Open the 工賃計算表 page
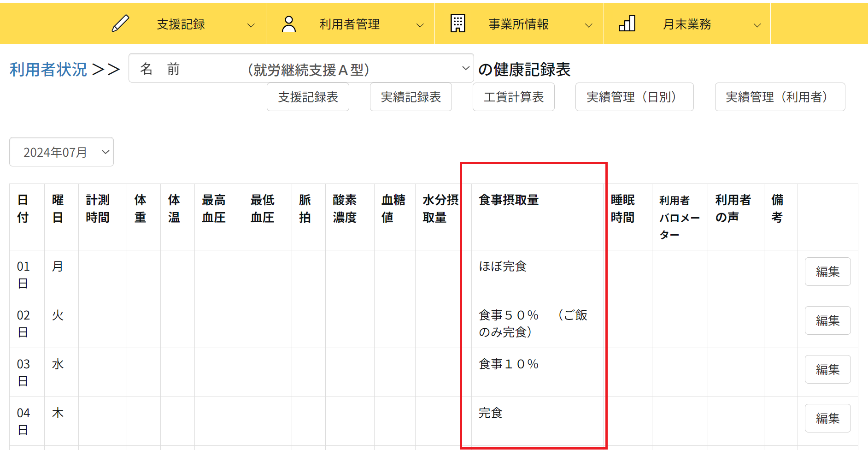The width and height of the screenshot is (868, 450). point(513,97)
